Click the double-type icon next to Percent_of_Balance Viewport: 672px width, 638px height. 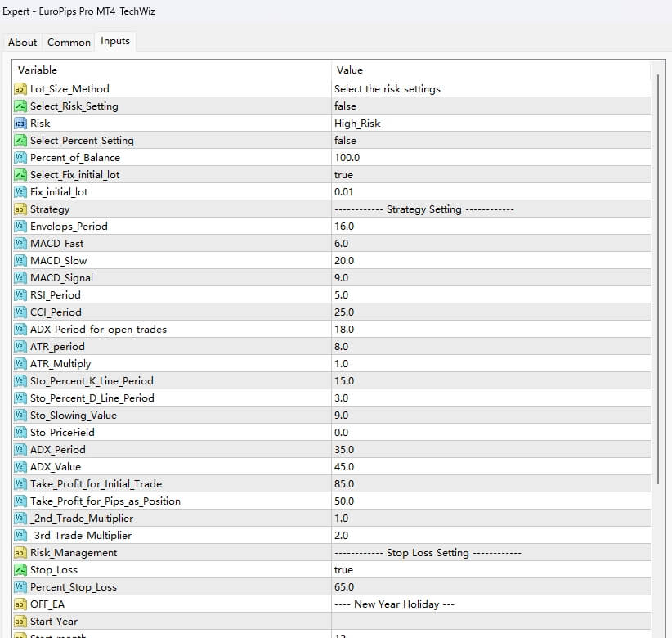pyautogui.click(x=20, y=157)
